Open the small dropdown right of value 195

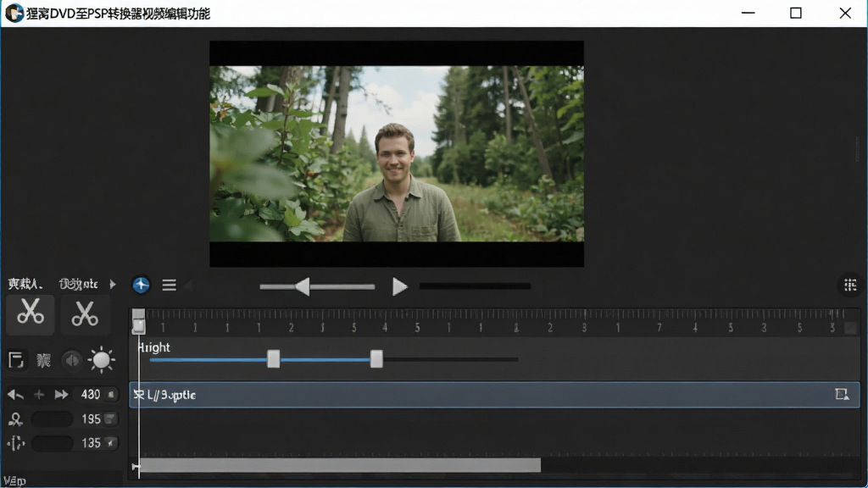[111, 419]
